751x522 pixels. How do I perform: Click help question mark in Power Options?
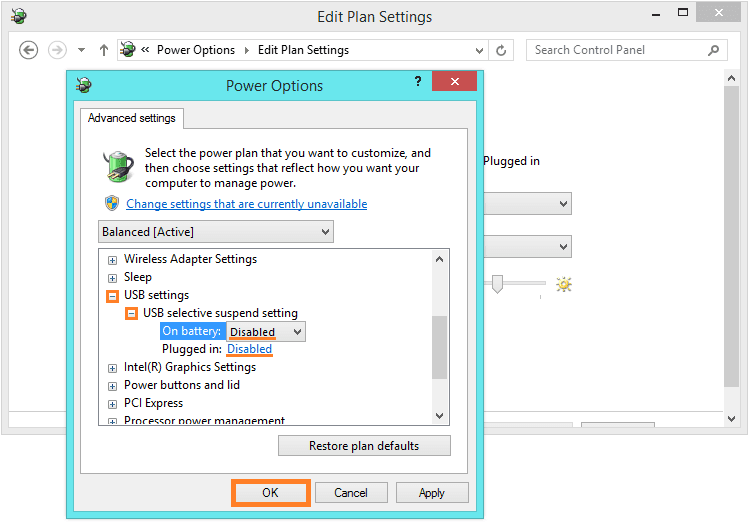coord(418,81)
